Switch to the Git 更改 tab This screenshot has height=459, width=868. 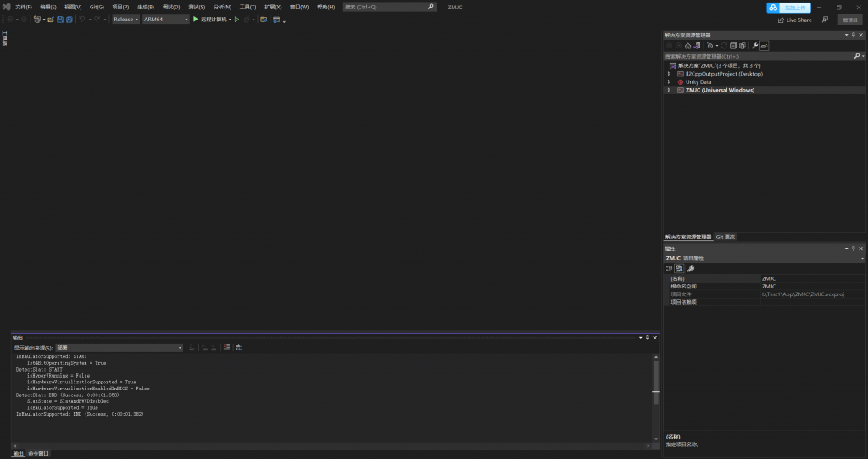pos(726,237)
